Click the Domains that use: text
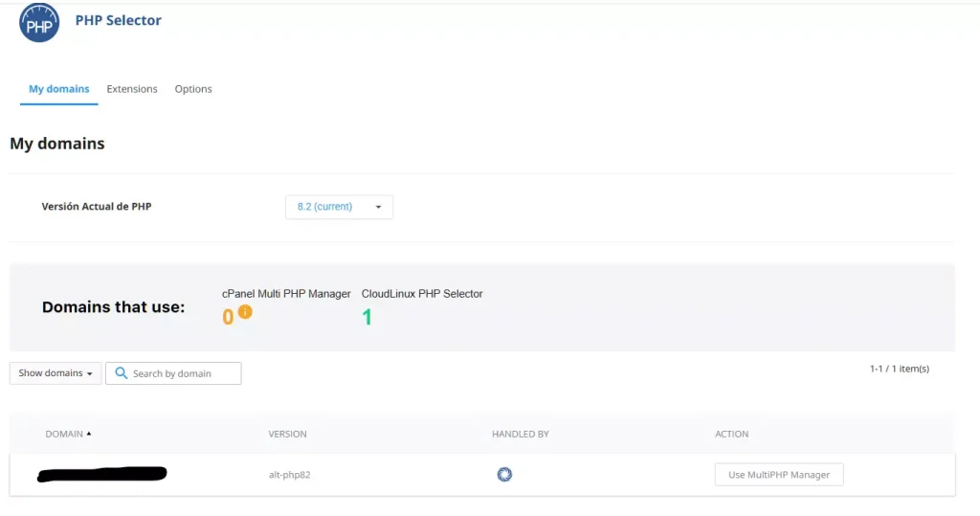This screenshot has width=980, height=516. (x=113, y=307)
